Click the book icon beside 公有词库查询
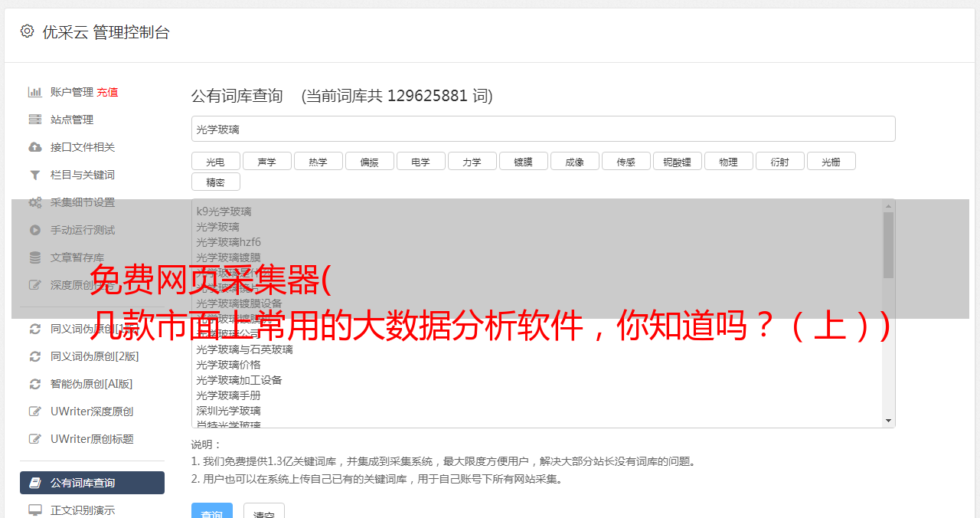The image size is (980, 518). (x=35, y=483)
